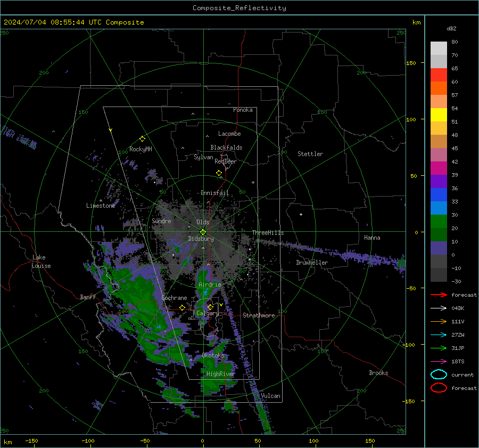
Task: Select the orange 57-60 dBZ swatch
Action: 439,88
